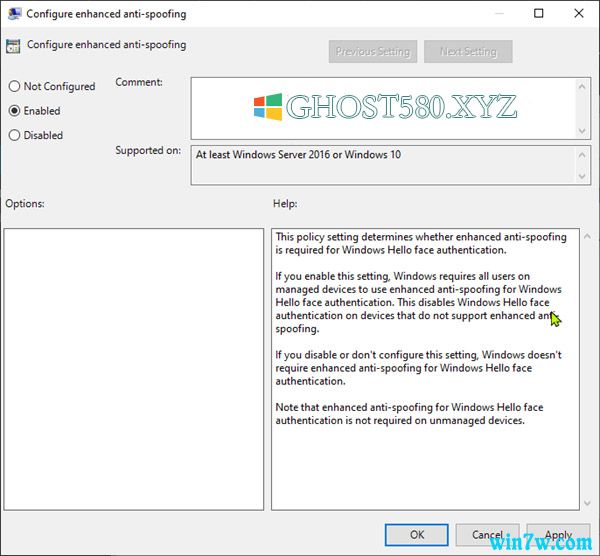
Task: Click the Help paragraph starting 'Note that enhanced anti-spoofing'
Action: point(409,414)
